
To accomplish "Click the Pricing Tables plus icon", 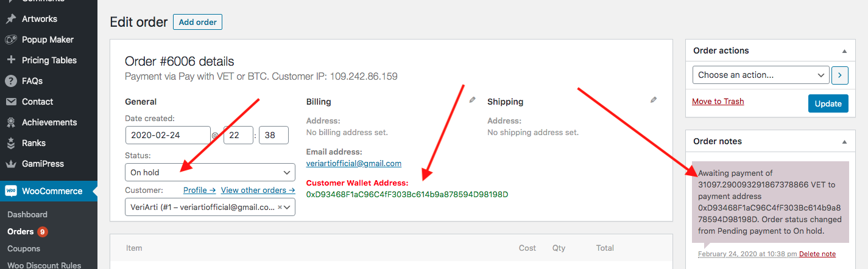I will [x=11, y=60].
